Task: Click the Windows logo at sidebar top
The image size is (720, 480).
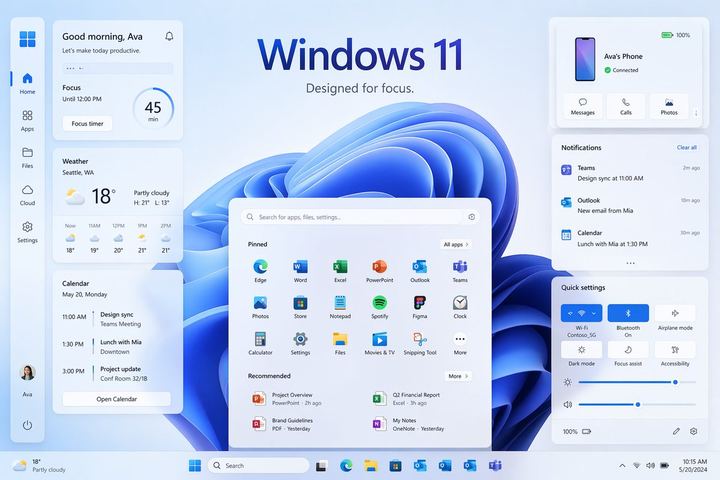Action: tap(27, 39)
